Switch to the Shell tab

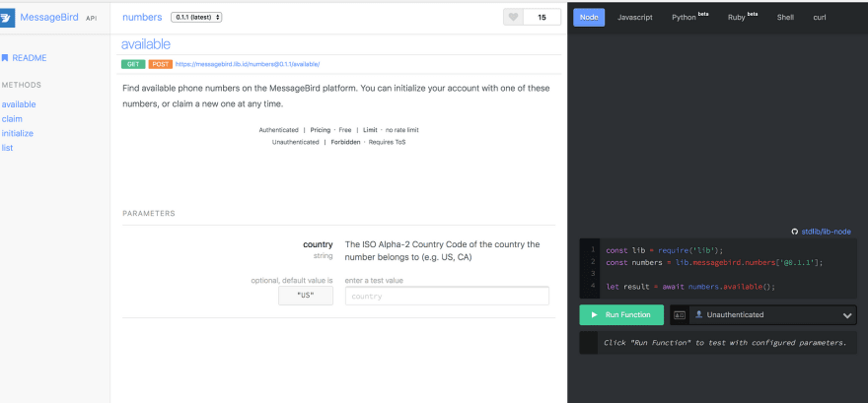(785, 17)
